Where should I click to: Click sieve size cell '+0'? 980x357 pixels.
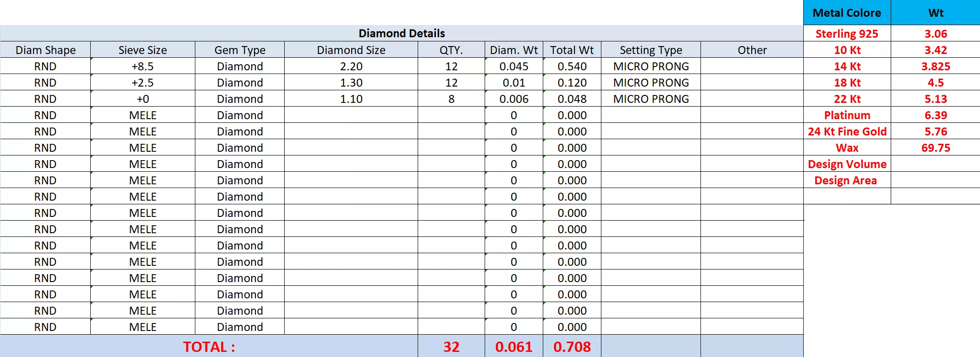click(x=143, y=99)
